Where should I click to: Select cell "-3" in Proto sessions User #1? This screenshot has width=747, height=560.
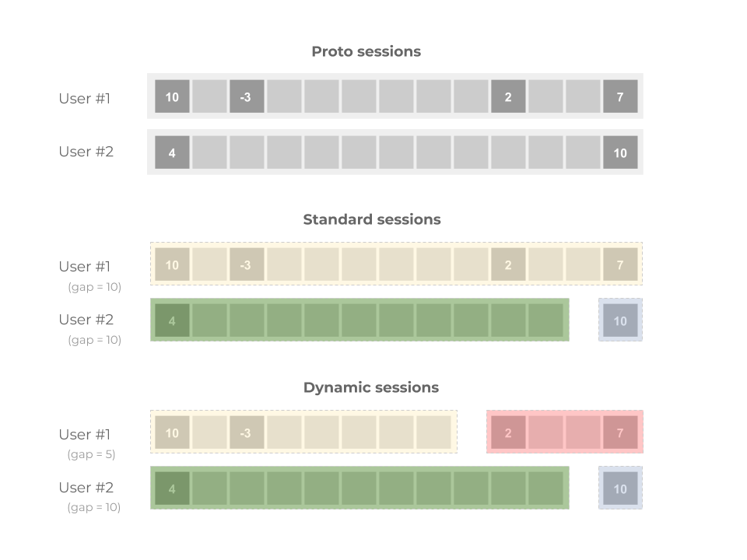click(246, 97)
